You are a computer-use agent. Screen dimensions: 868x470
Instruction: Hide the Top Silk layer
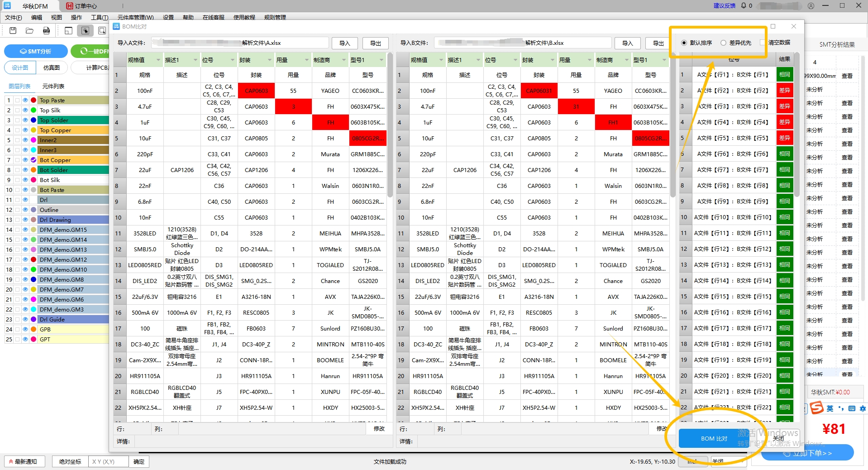[x=25, y=110]
